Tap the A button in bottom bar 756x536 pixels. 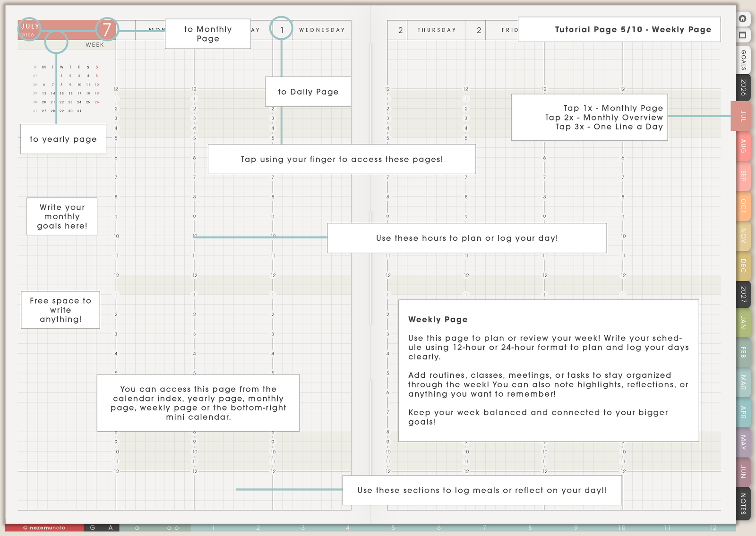pyautogui.click(x=111, y=528)
